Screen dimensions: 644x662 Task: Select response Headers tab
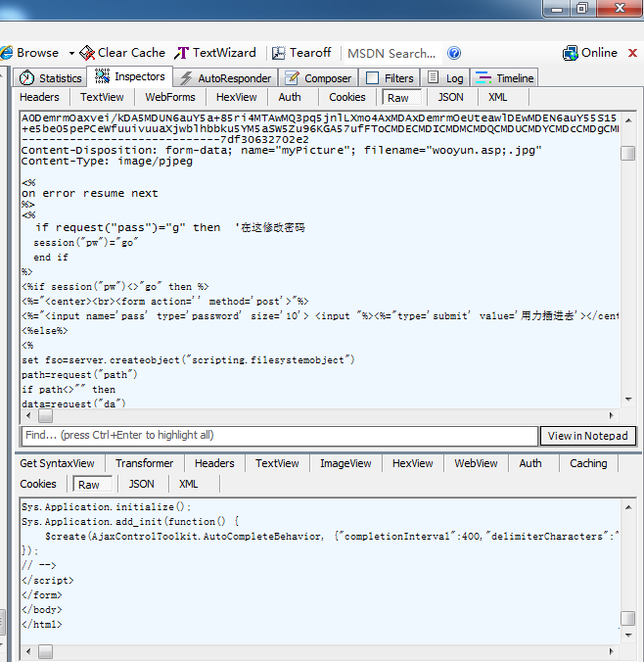click(x=214, y=463)
